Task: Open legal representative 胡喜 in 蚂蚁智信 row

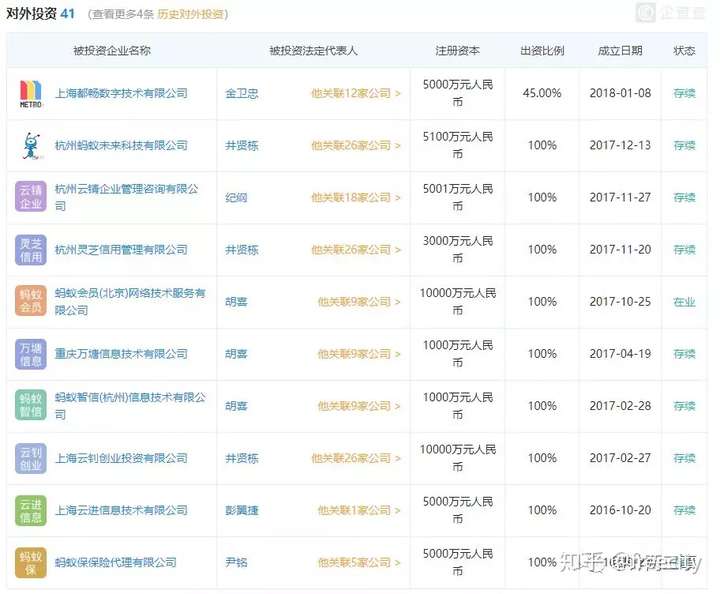Action: (x=236, y=406)
